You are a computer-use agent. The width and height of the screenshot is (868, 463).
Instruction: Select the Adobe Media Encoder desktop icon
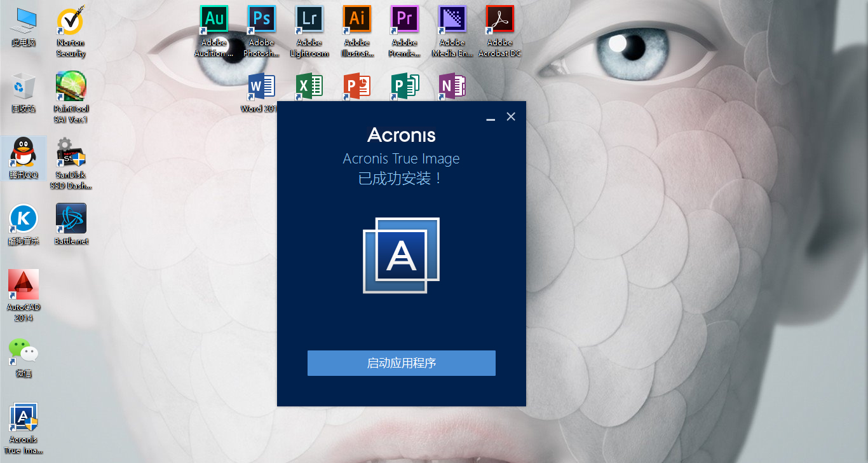pyautogui.click(x=452, y=31)
